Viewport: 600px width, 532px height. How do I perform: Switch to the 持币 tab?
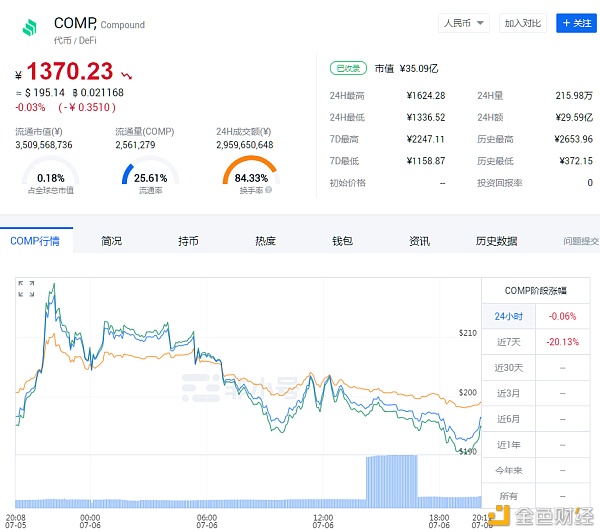coord(188,241)
